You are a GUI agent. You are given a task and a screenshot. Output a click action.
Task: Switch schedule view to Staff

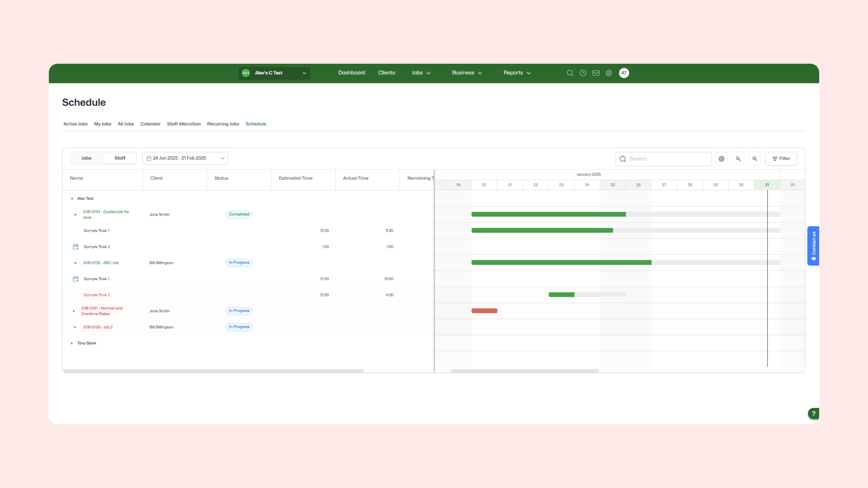click(x=120, y=158)
